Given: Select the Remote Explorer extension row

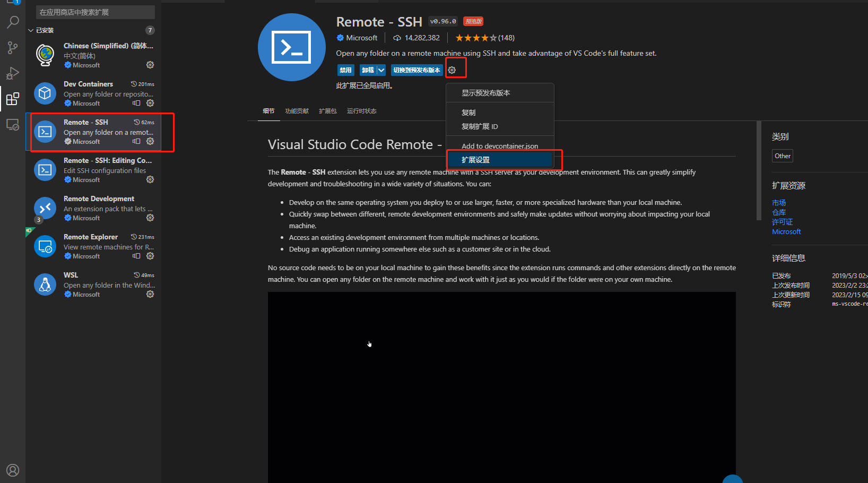Looking at the screenshot, I should [x=93, y=246].
